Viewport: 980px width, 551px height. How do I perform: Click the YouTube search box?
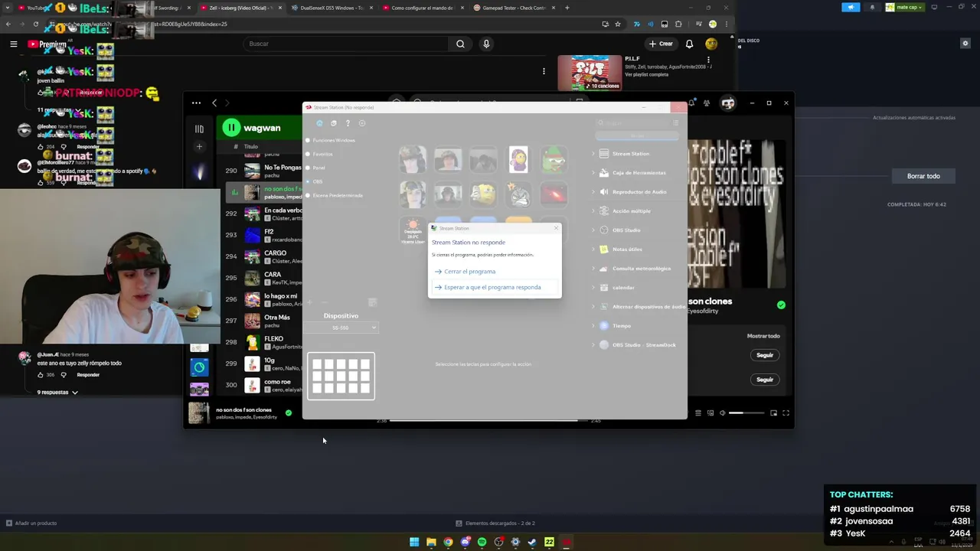[346, 44]
